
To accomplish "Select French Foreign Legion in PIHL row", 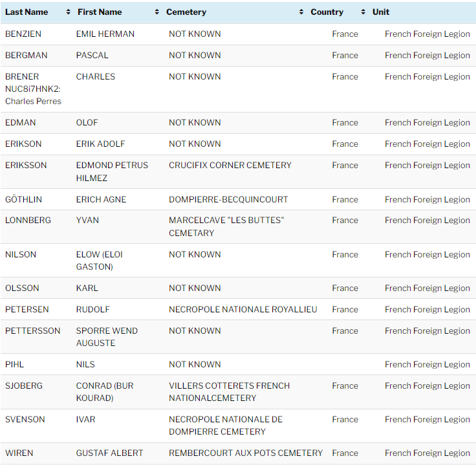I will click(427, 364).
